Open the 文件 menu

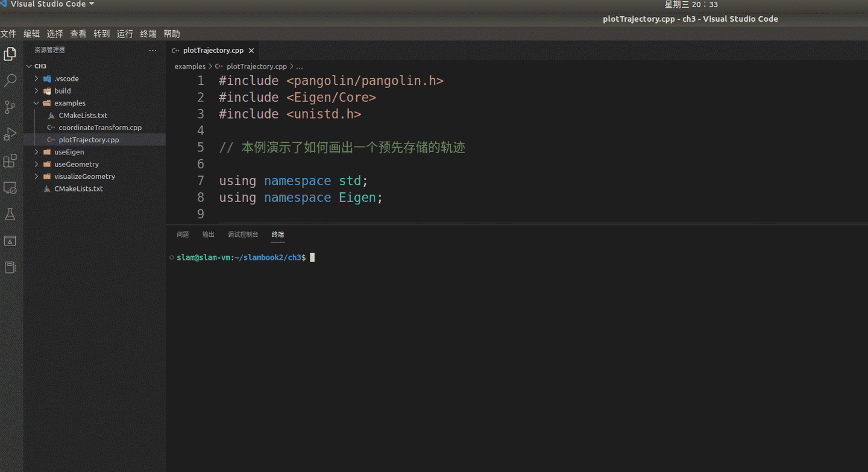(x=8, y=34)
